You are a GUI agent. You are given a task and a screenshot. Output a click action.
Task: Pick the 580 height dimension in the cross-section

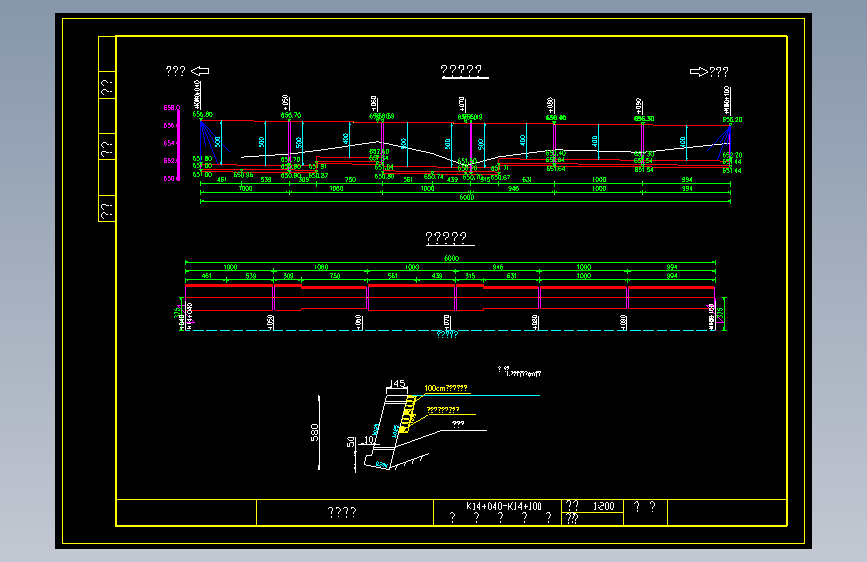(315, 432)
